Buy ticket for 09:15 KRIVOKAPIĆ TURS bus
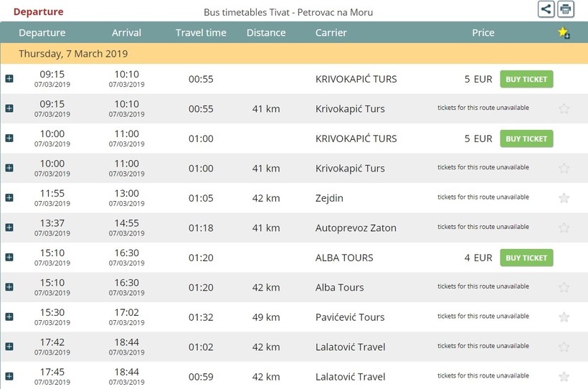This screenshot has height=389, width=588. pyautogui.click(x=526, y=79)
